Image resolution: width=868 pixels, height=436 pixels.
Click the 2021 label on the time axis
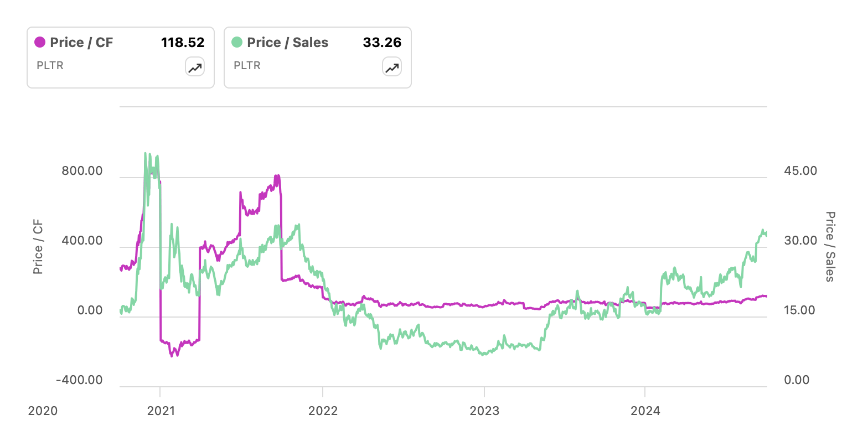tap(161, 411)
